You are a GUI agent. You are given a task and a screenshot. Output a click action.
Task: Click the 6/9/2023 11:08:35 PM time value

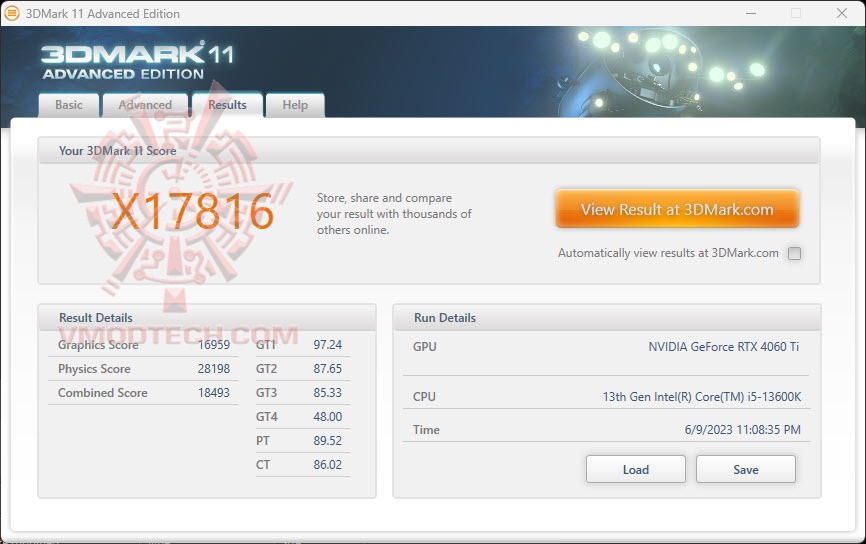742,430
